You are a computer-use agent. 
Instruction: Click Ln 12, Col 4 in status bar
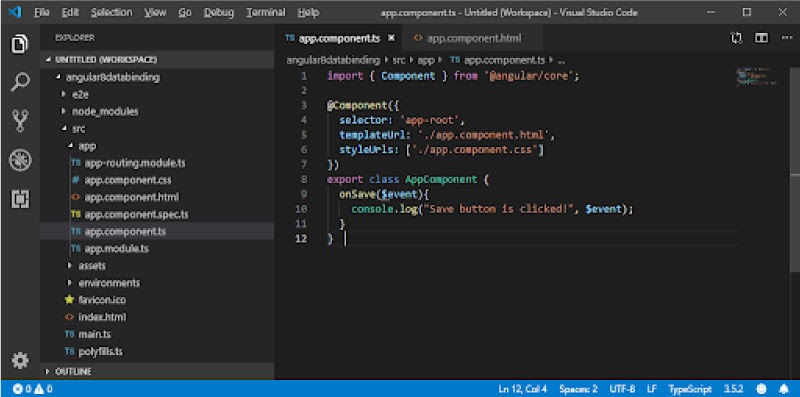(523, 389)
